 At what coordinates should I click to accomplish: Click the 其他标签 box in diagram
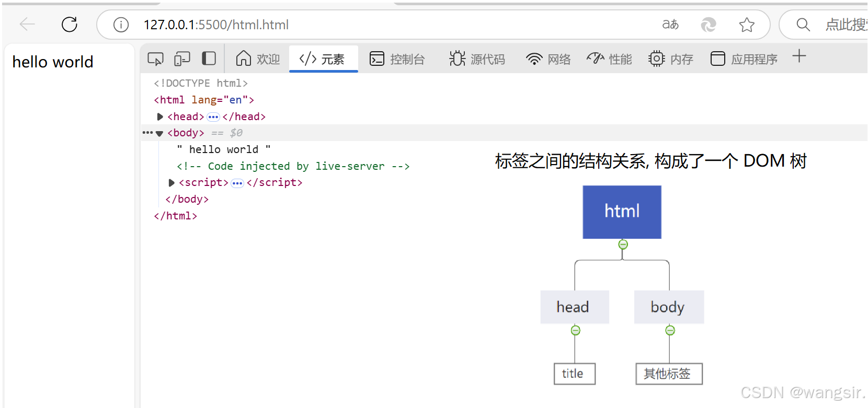pyautogui.click(x=669, y=374)
